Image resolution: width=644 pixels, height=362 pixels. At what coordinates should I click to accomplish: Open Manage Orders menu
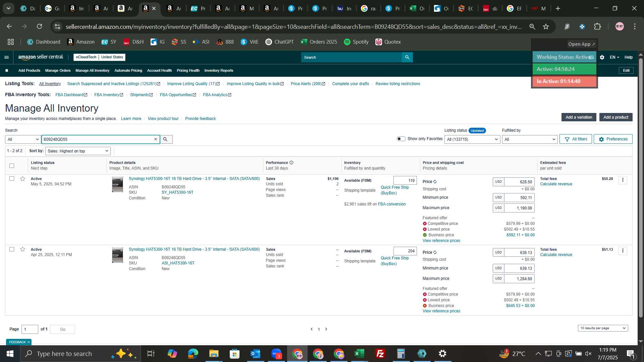(x=58, y=71)
